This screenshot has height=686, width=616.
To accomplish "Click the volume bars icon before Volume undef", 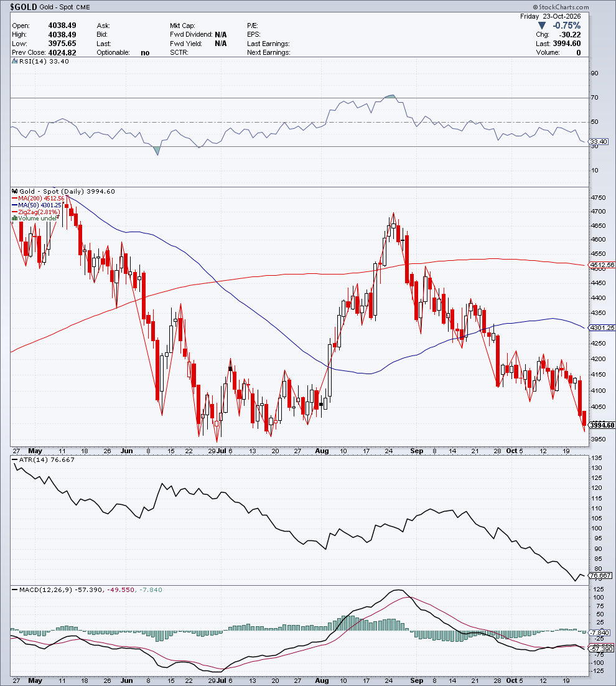I will [14, 218].
